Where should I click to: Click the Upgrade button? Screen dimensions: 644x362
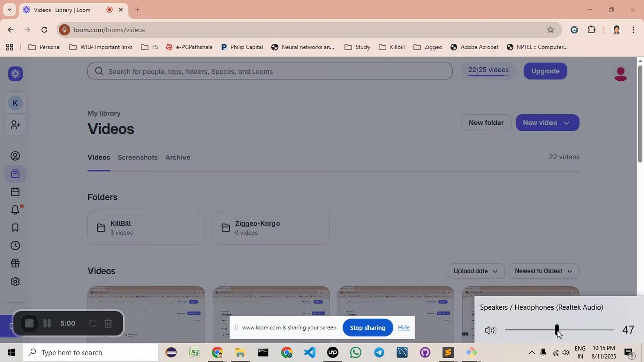pos(545,71)
